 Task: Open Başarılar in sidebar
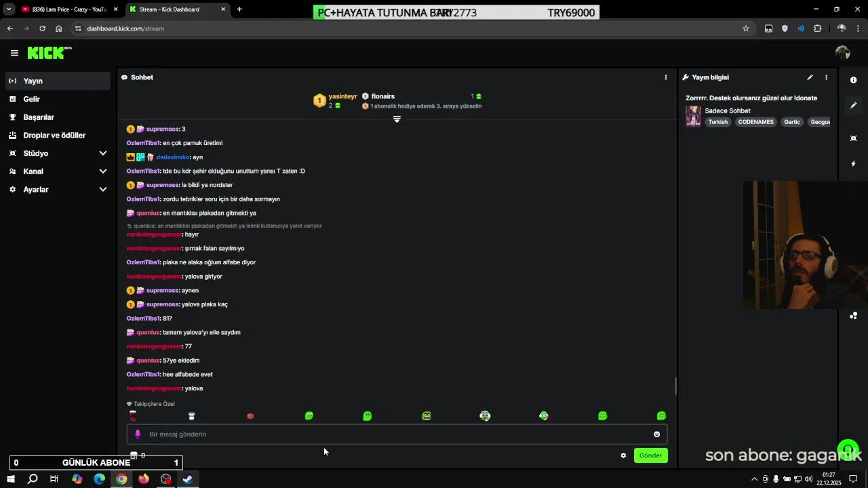(x=58, y=117)
